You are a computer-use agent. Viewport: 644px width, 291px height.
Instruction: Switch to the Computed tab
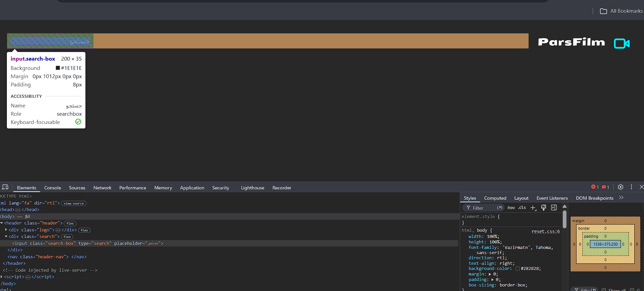click(495, 198)
